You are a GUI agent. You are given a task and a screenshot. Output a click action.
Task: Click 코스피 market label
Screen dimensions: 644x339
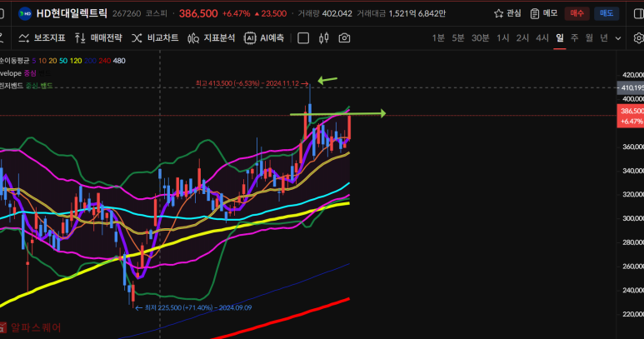[x=157, y=13]
